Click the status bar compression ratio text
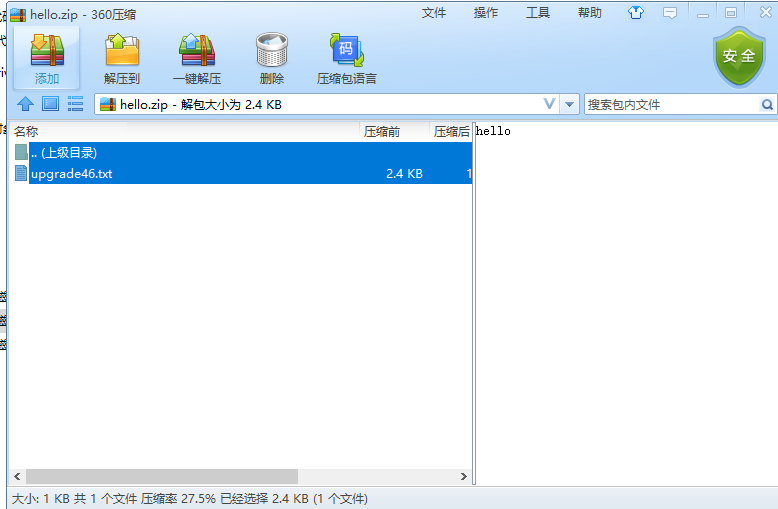 tap(178, 499)
